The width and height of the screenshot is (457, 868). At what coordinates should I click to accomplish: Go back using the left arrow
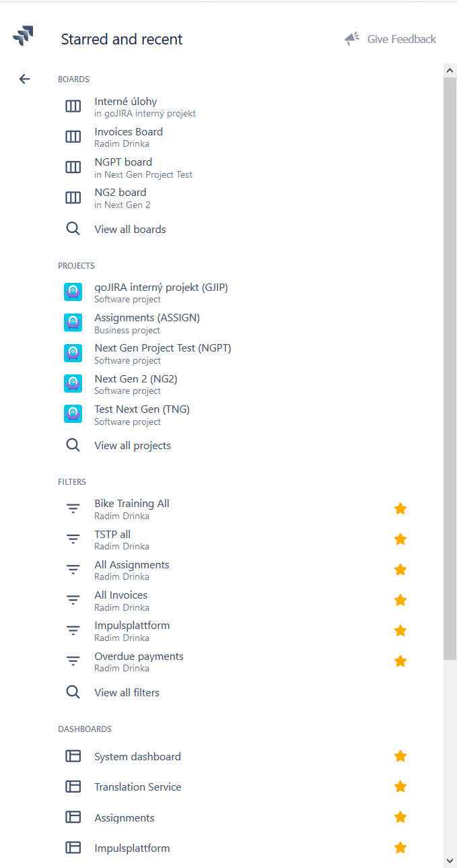(x=24, y=79)
